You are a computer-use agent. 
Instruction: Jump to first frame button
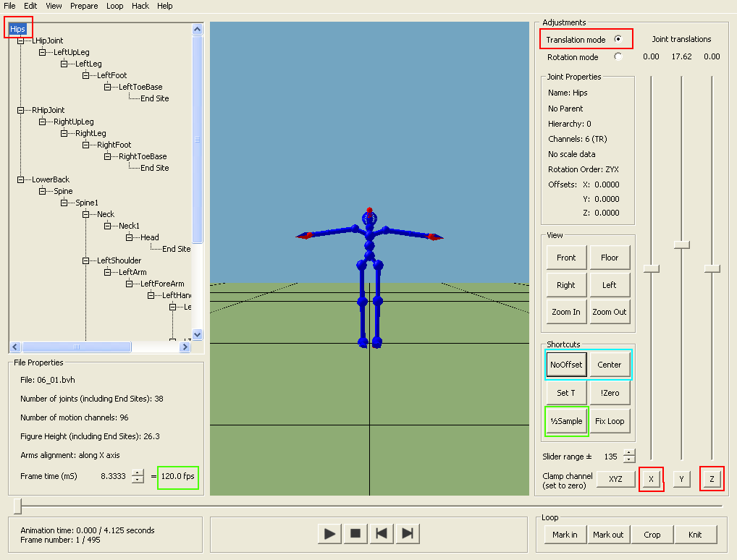(382, 534)
